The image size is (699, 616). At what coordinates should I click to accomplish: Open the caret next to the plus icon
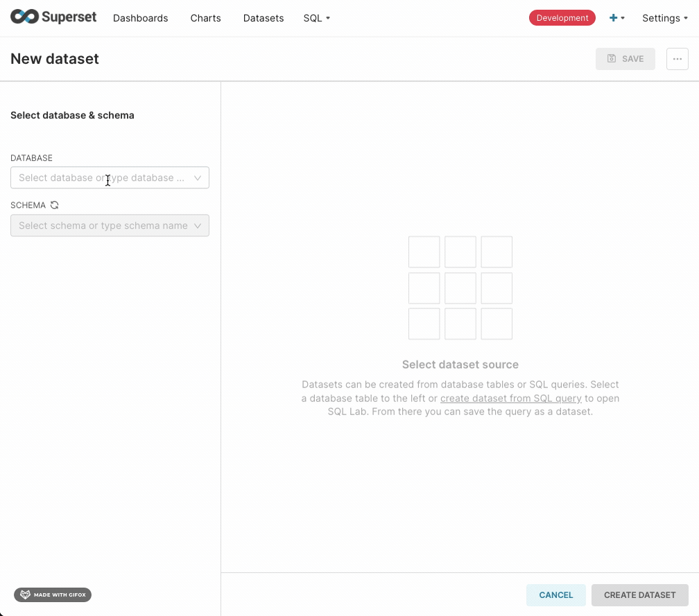pyautogui.click(x=622, y=18)
